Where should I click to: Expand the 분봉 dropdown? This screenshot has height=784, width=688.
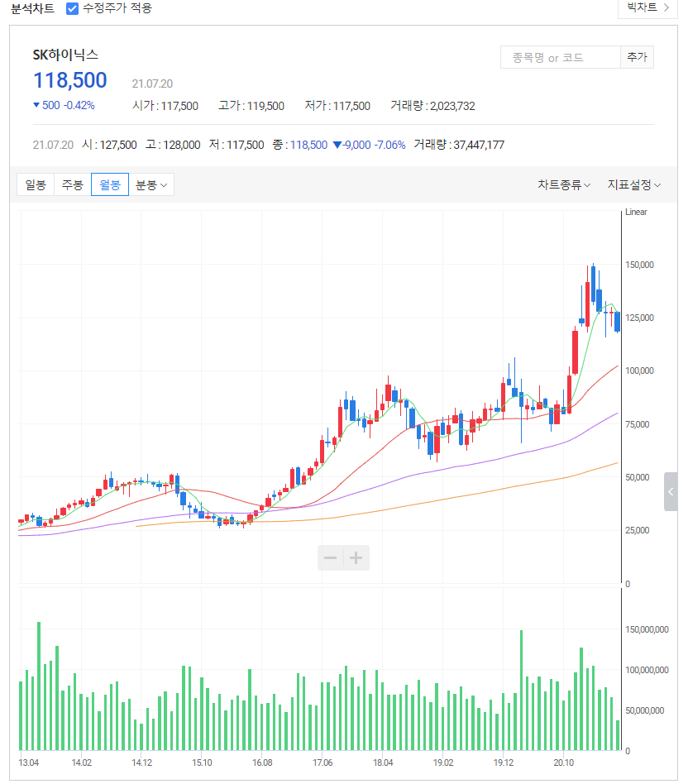151,185
